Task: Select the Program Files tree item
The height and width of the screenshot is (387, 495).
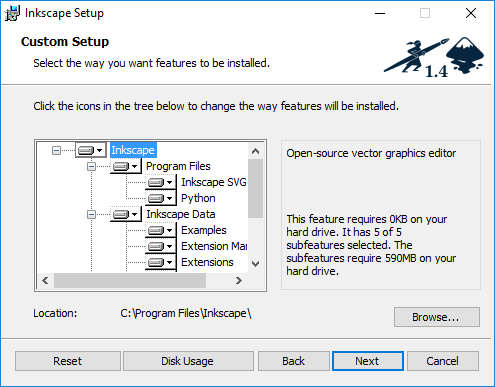Action: [178, 166]
